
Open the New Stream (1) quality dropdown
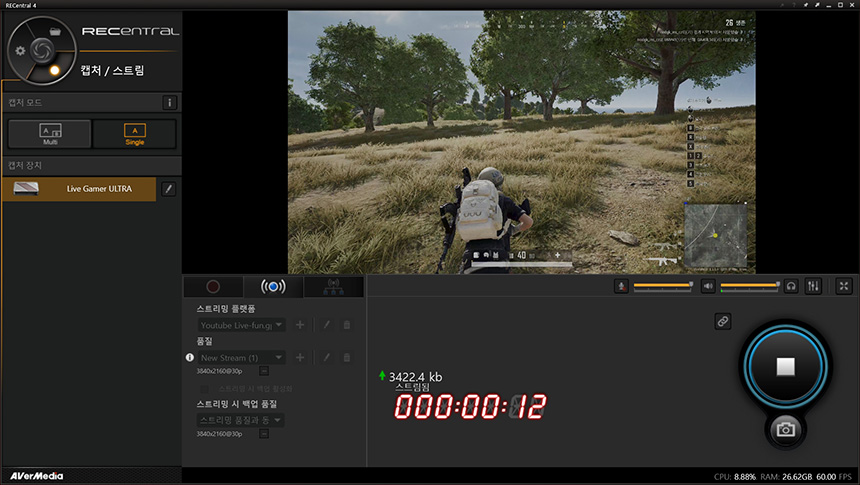241,357
